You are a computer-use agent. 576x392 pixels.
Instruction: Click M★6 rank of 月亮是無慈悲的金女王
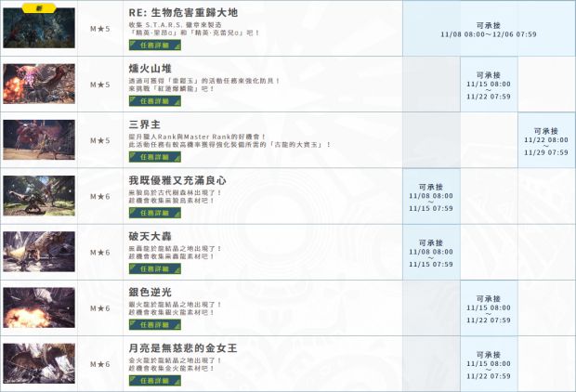coord(100,364)
